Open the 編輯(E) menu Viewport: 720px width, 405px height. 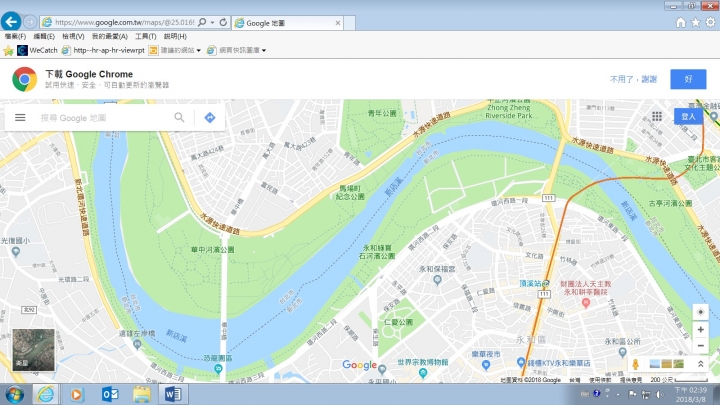[x=44, y=36]
